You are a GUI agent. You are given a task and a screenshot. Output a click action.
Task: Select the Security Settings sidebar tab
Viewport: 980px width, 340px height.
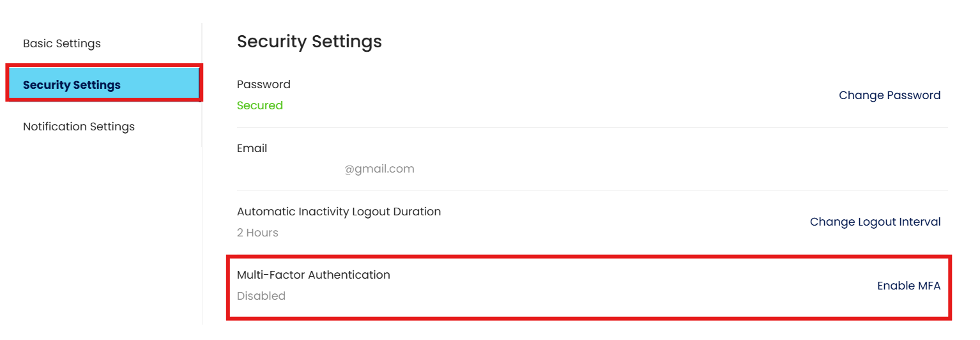click(72, 85)
